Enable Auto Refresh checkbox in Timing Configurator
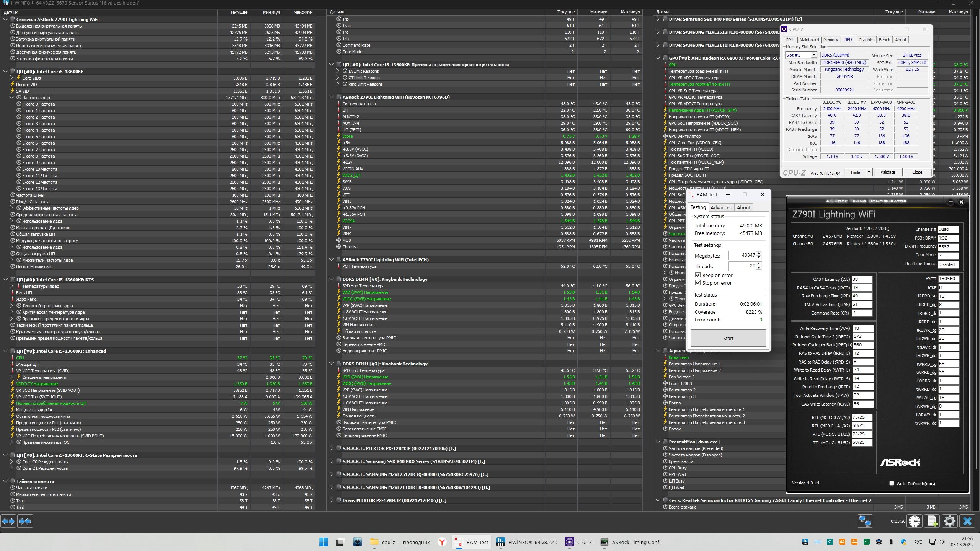The width and height of the screenshot is (980, 551). pos(892,483)
